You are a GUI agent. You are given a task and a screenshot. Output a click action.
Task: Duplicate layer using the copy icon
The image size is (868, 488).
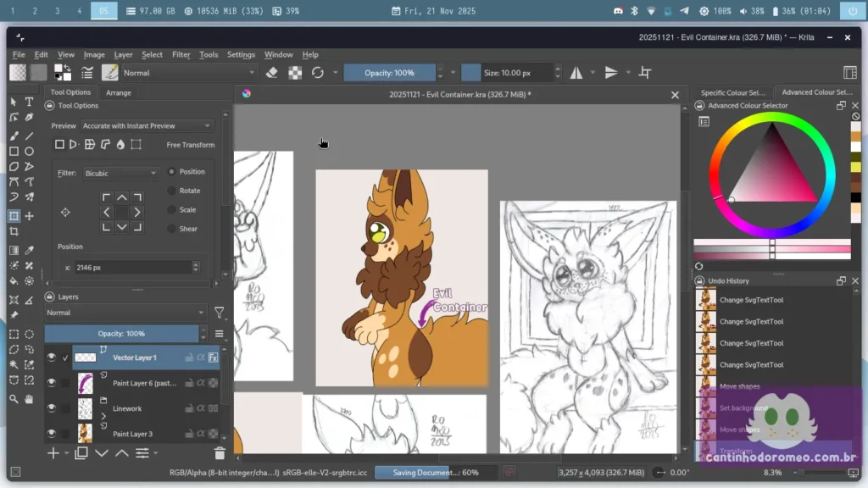tap(81, 453)
